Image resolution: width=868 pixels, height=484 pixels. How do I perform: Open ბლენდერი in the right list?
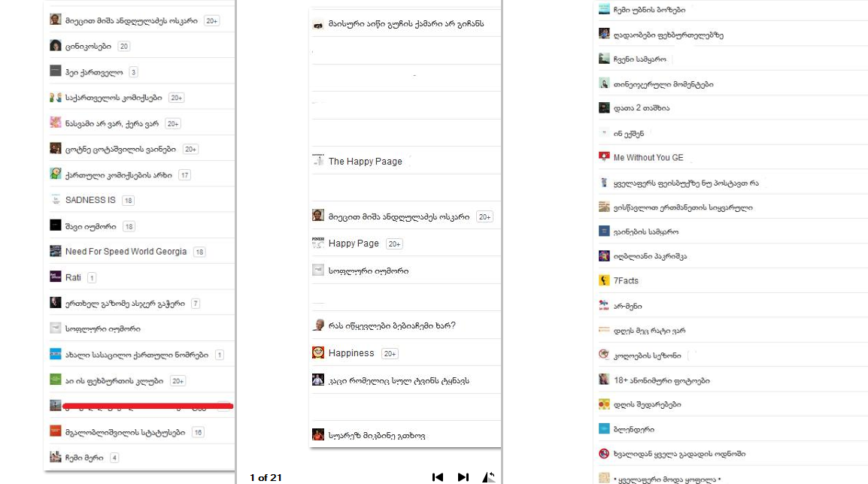point(634,429)
